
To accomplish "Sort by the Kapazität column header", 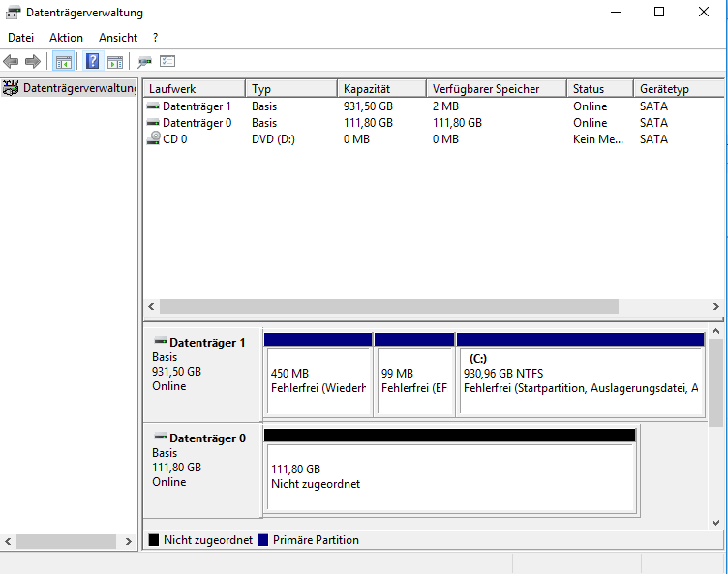I will pyautogui.click(x=381, y=89).
